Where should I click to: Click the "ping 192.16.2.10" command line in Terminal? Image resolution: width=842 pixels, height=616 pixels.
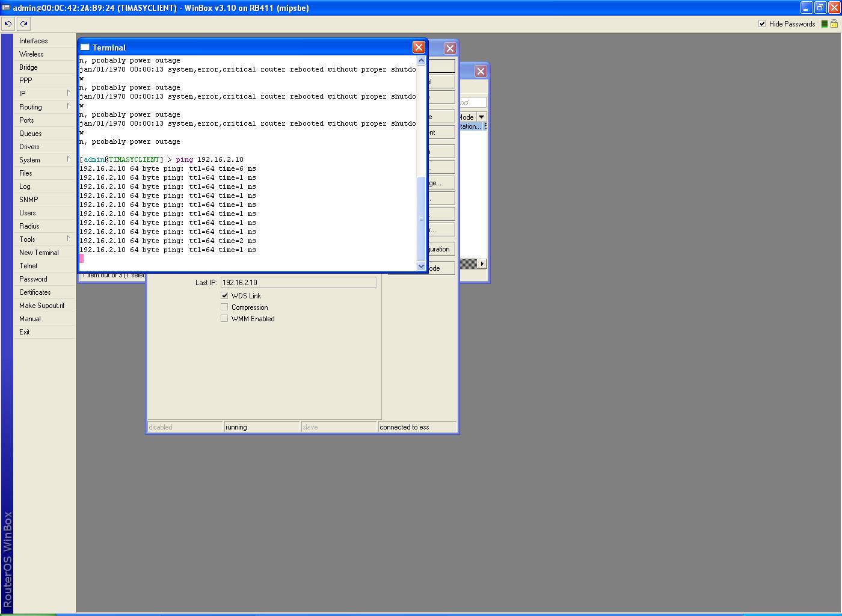pos(209,159)
